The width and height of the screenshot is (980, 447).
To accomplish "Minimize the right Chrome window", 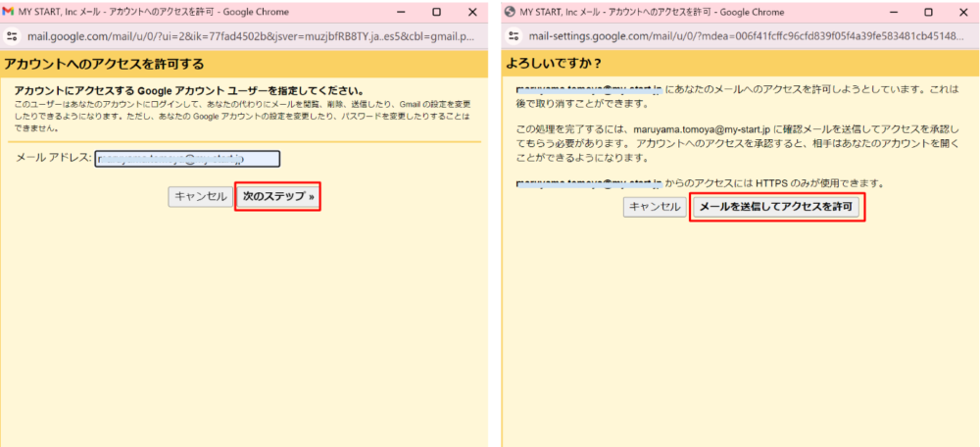I will click(x=893, y=12).
